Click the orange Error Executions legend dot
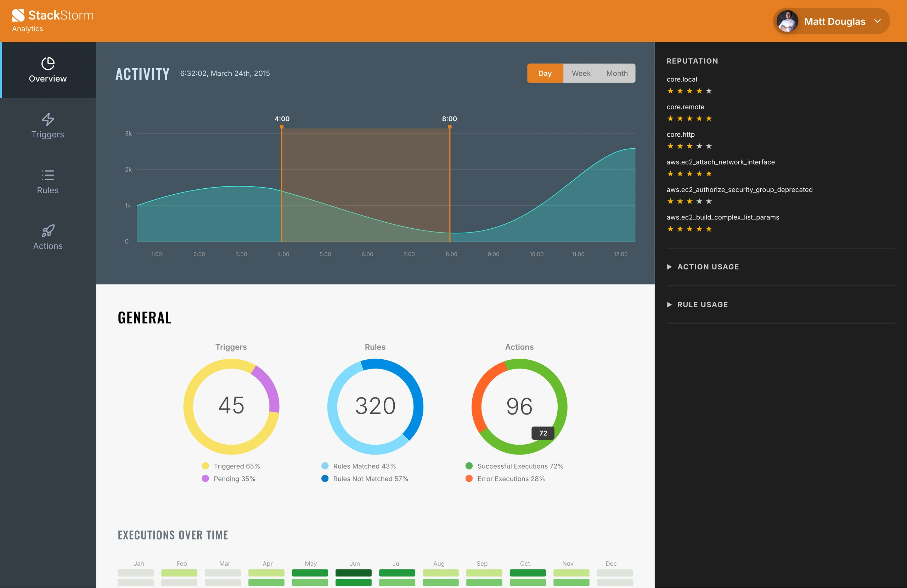This screenshot has width=907, height=588. coord(469,478)
